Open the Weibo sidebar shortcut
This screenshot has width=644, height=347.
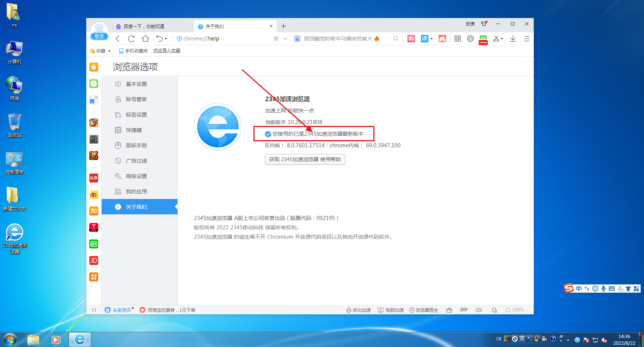pyautogui.click(x=94, y=194)
